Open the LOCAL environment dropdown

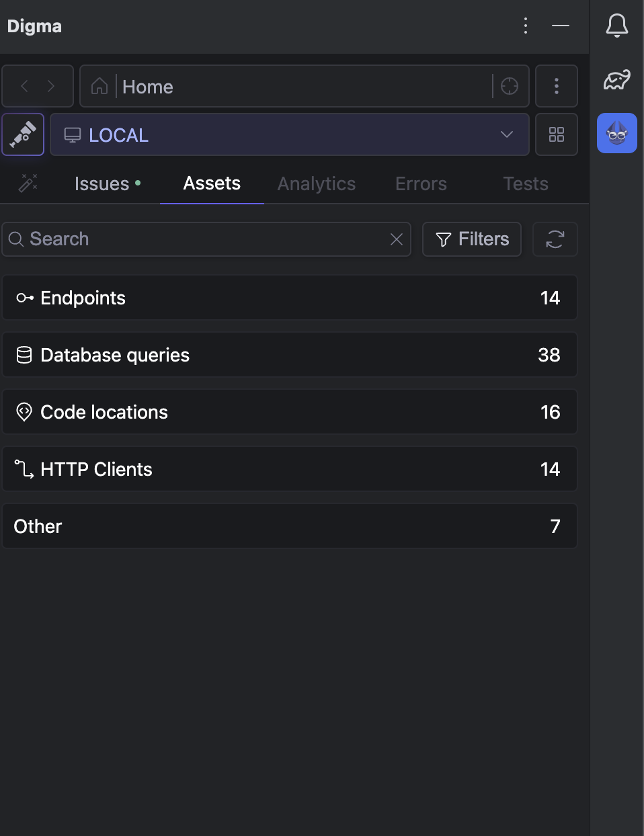(x=290, y=134)
